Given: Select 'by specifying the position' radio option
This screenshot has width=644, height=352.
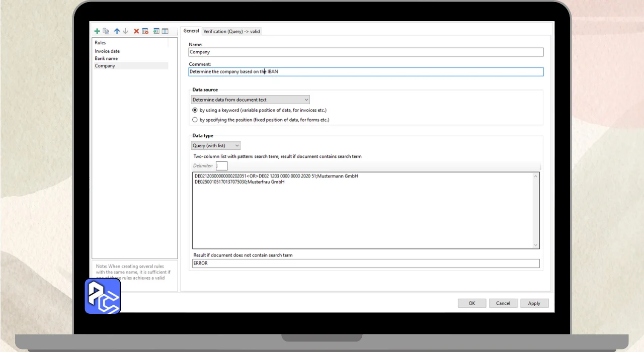Looking at the screenshot, I should pos(195,120).
